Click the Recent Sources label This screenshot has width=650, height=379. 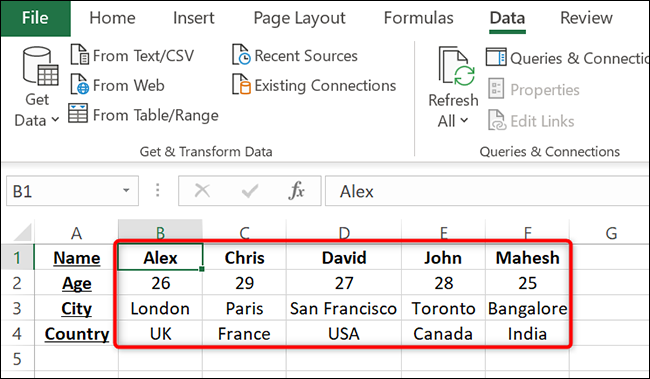click(x=306, y=56)
